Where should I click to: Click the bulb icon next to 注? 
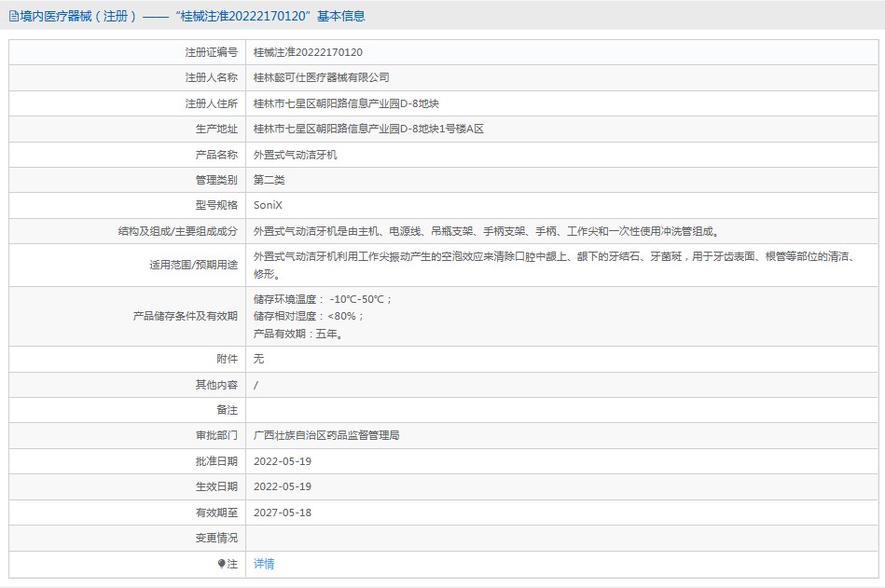click(x=221, y=564)
